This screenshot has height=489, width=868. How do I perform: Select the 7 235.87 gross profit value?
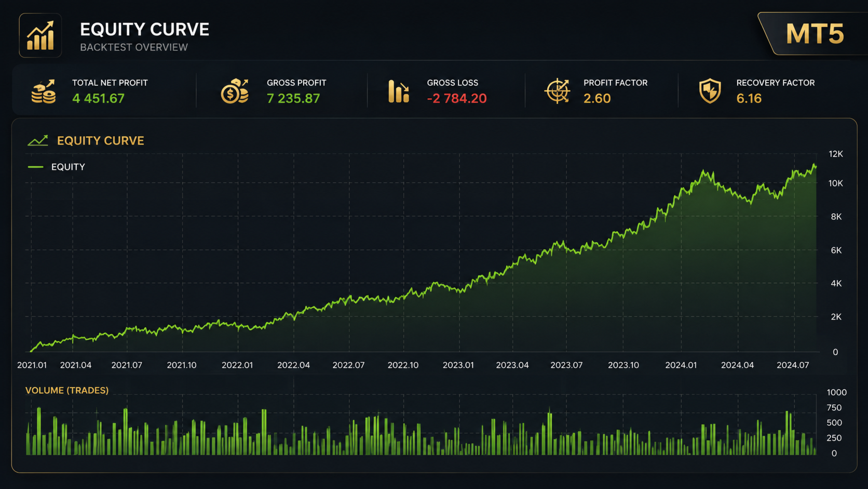click(293, 98)
